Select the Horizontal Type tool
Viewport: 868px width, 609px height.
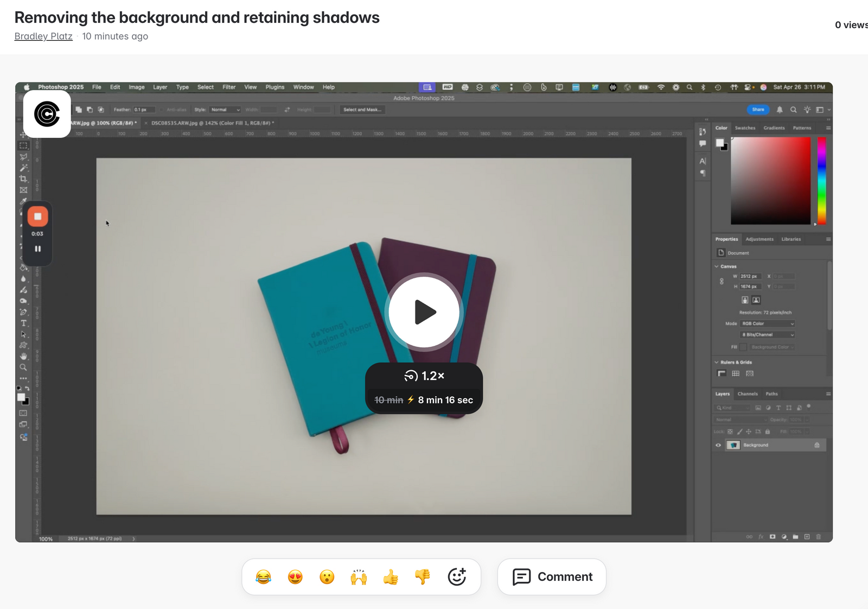24,323
